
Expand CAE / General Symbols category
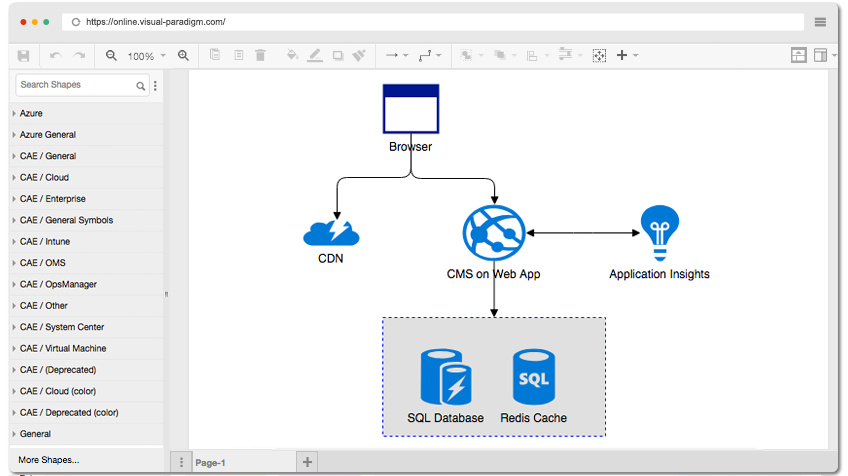click(x=87, y=220)
